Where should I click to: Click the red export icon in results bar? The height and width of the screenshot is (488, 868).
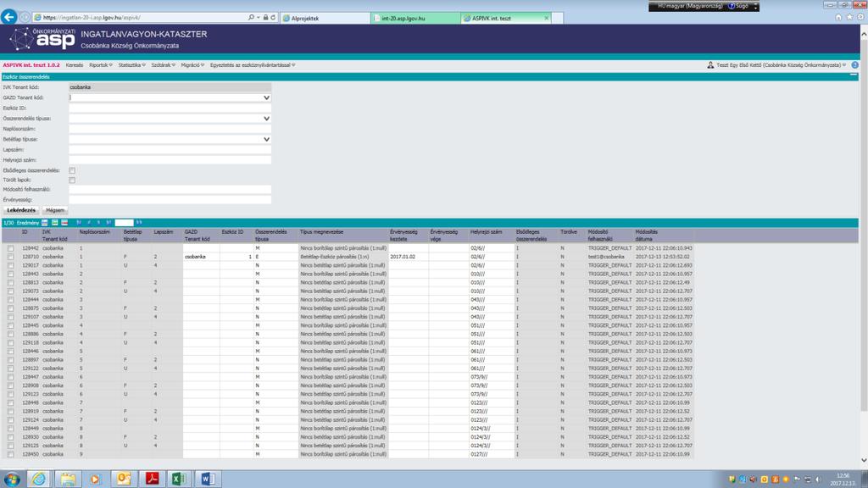click(64, 223)
